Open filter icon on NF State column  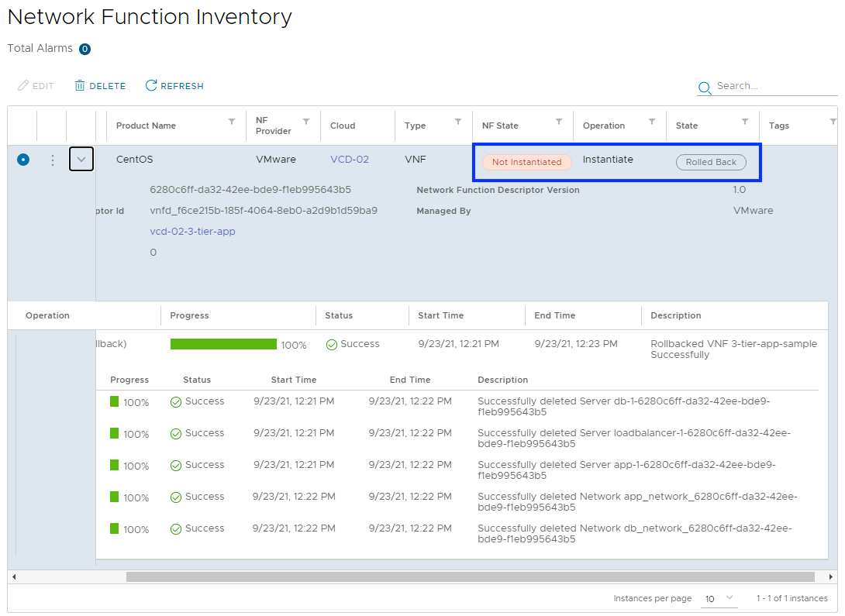tap(559, 122)
